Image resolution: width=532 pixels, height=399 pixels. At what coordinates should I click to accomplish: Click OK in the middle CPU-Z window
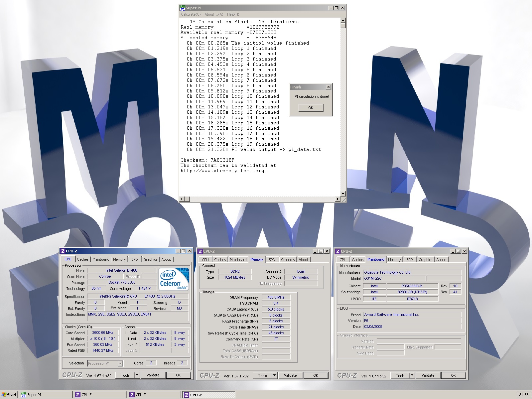pos(316,375)
